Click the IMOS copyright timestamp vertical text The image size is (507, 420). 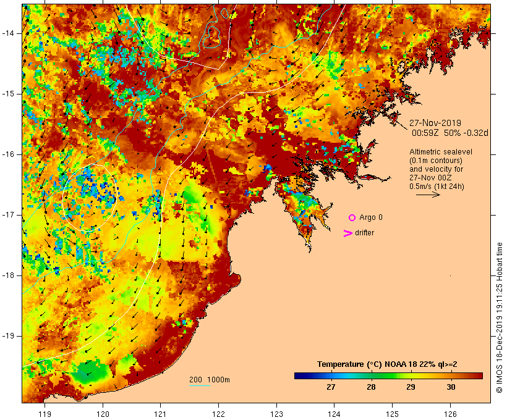tap(499, 318)
